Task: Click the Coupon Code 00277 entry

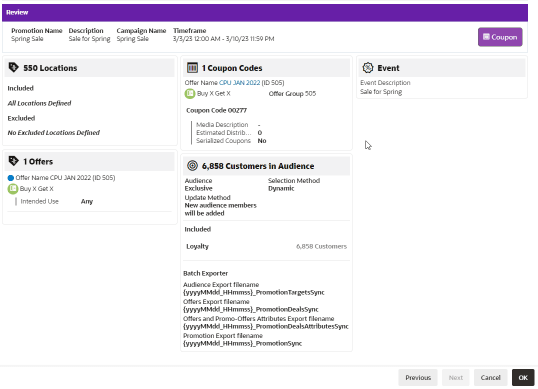Action: click(x=217, y=110)
